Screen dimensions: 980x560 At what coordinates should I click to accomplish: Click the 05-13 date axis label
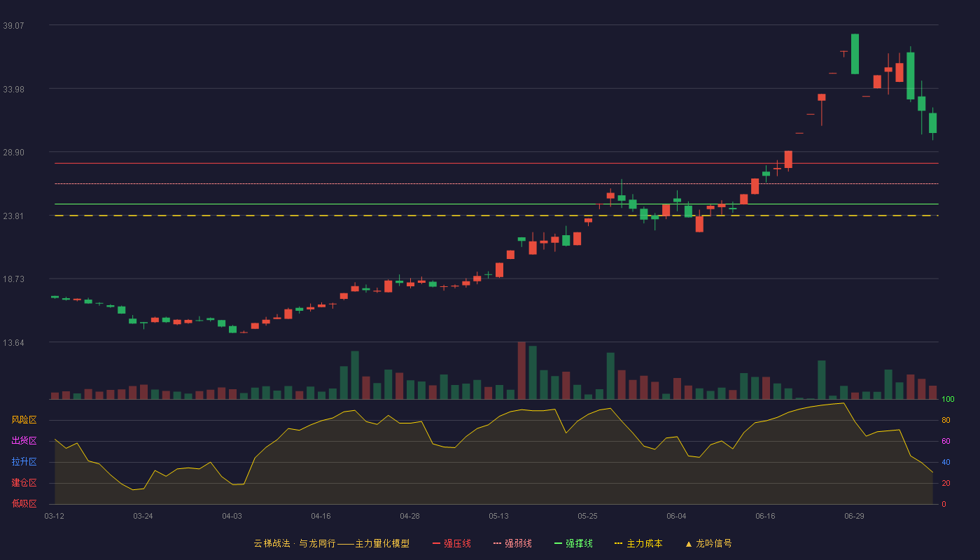click(x=498, y=516)
